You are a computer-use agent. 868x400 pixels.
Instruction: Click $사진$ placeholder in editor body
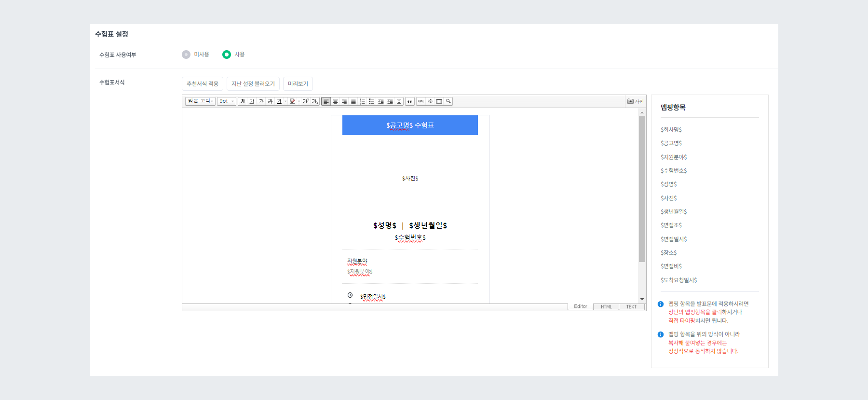tap(410, 179)
